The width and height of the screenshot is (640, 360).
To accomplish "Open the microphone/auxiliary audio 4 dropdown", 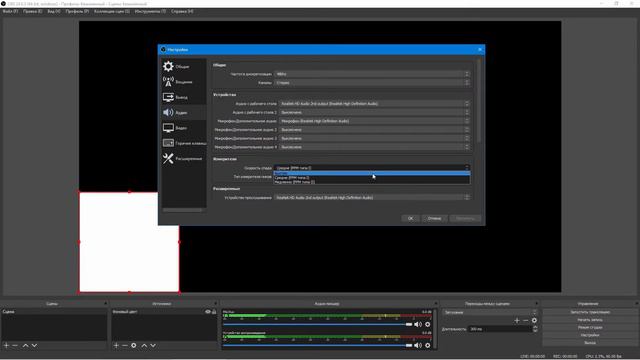I will [x=374, y=147].
